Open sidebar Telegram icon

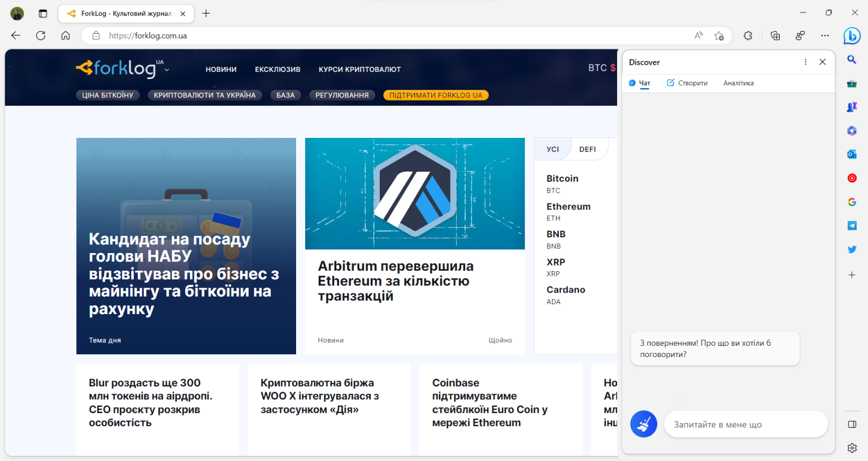(852, 225)
